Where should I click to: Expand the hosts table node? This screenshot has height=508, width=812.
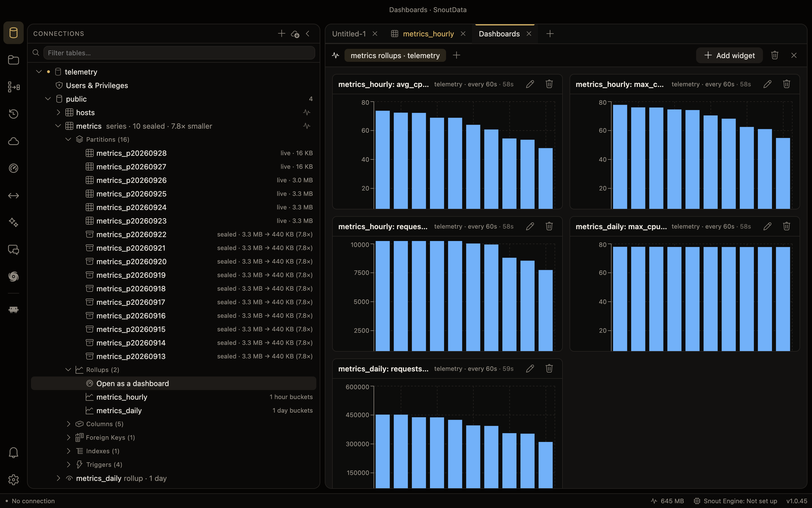(58, 112)
